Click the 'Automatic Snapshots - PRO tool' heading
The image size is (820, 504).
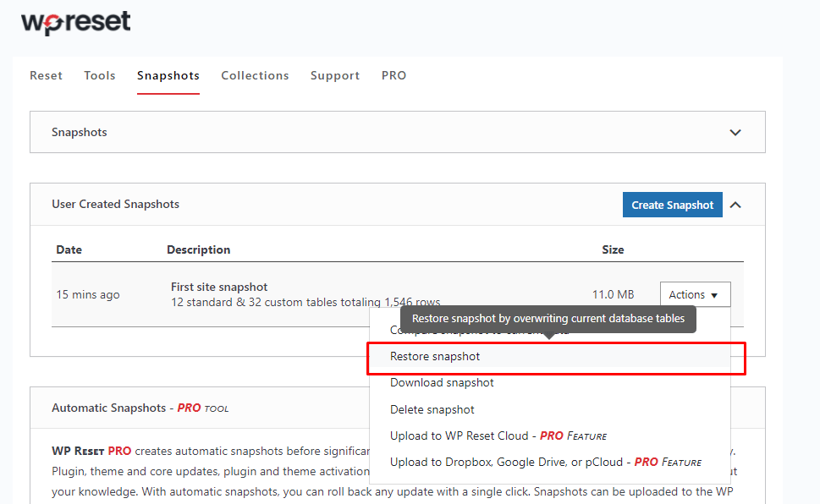(x=140, y=408)
